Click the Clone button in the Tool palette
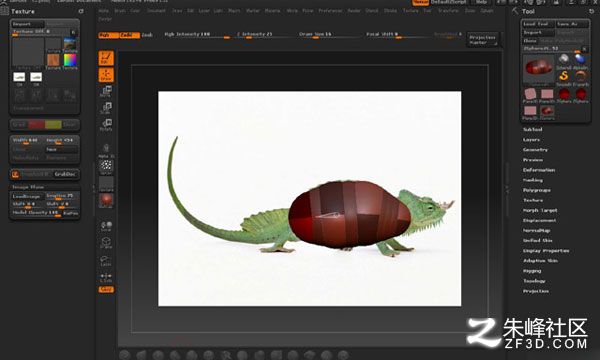 coord(531,41)
